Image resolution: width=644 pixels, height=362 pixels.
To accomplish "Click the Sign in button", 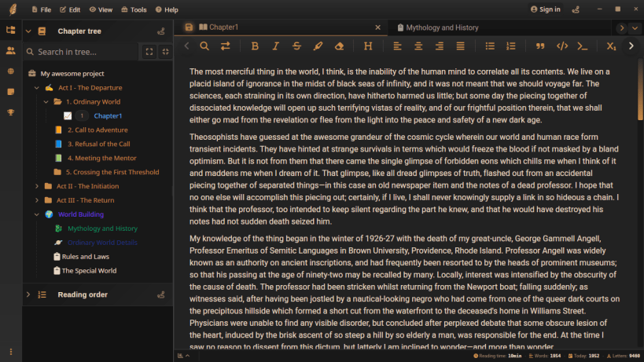I will click(546, 9).
